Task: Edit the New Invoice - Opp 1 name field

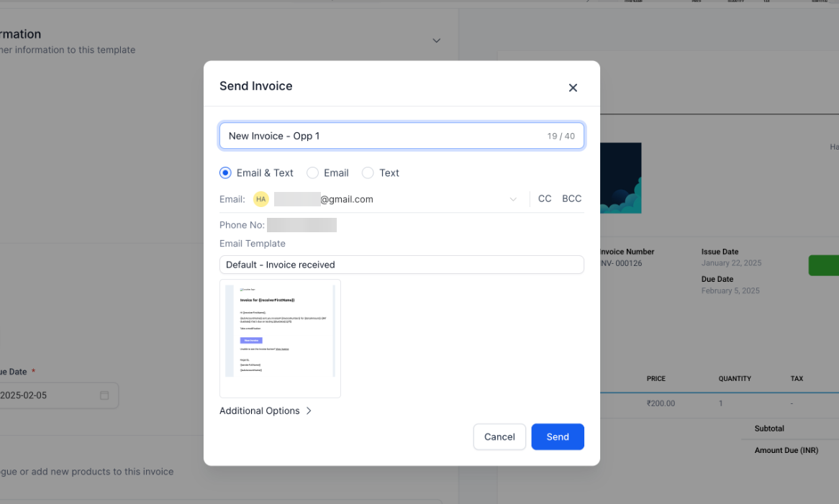Action: tap(402, 136)
